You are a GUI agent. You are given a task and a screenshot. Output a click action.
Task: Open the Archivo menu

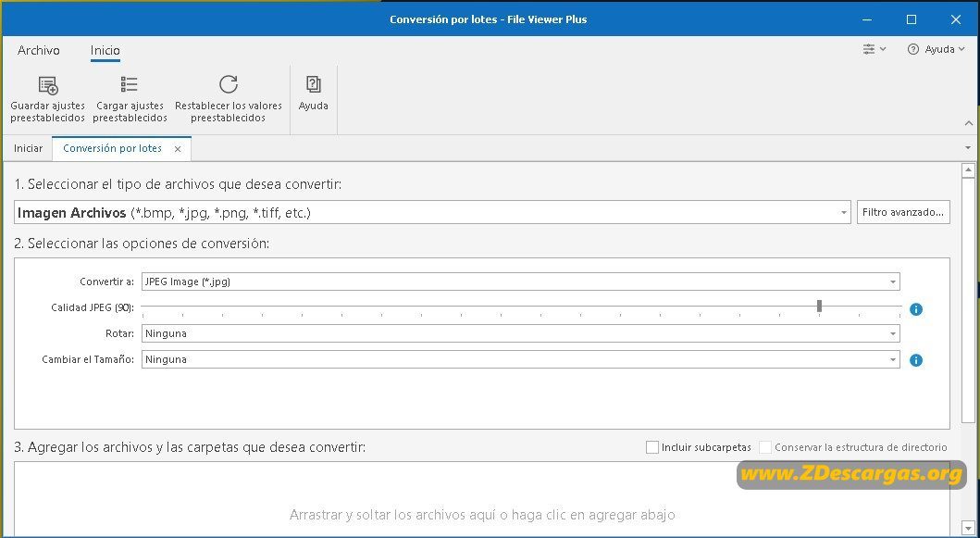(x=39, y=50)
